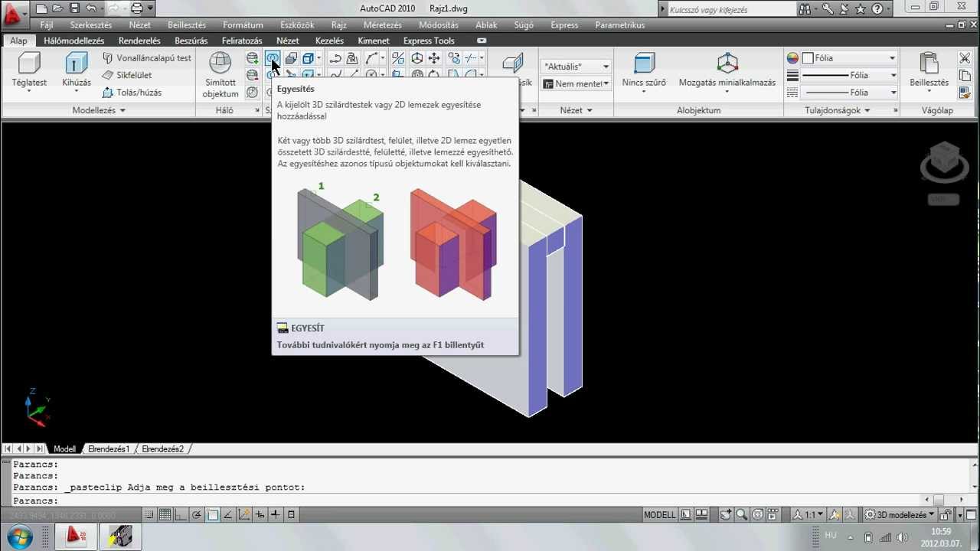Open the 3D modellezés workspace dropdown

coord(899,515)
